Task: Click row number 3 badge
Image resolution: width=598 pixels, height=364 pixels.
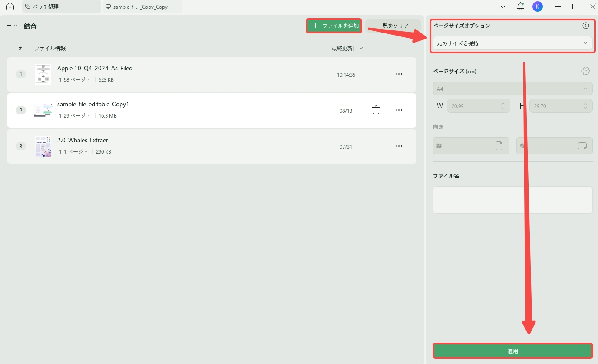Action: tap(20, 146)
